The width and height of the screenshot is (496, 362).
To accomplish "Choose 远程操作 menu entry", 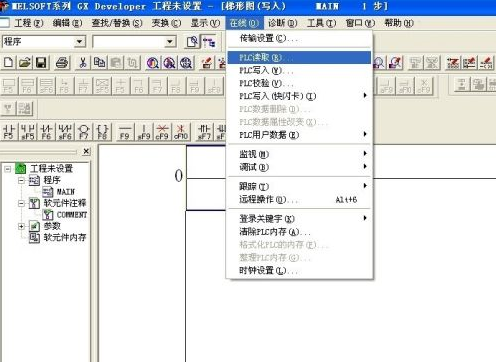I will tap(299, 199).
